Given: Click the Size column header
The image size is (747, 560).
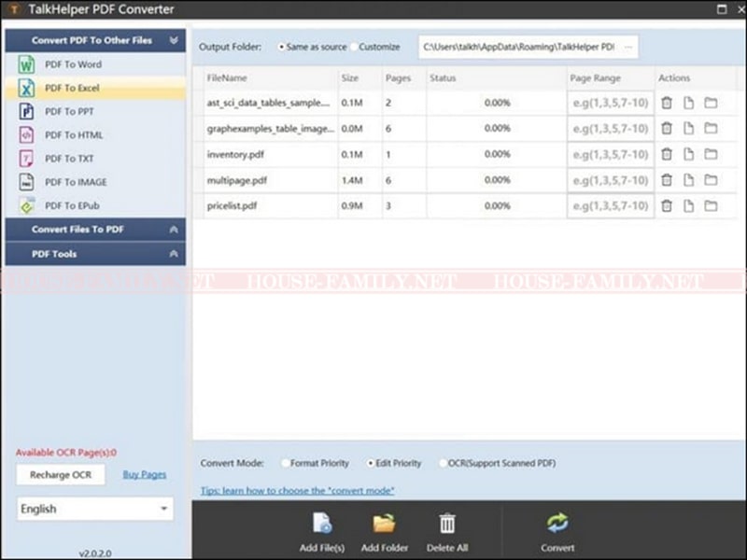Looking at the screenshot, I should [359, 78].
